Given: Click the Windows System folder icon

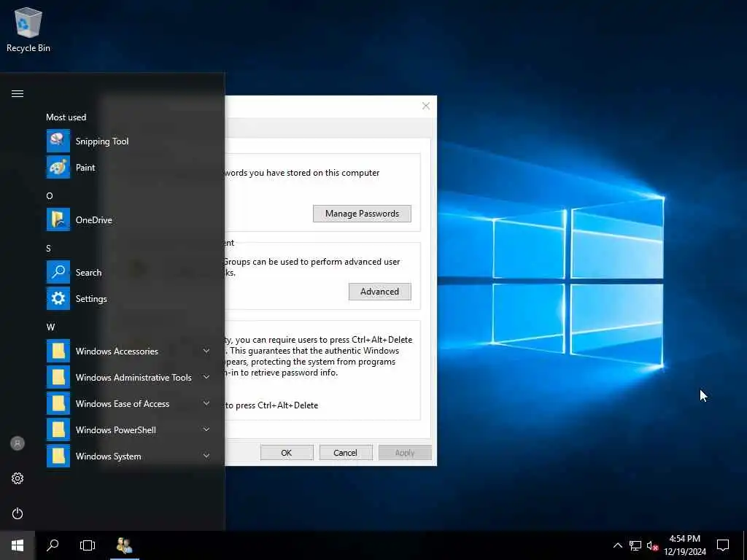Looking at the screenshot, I should click(58, 456).
